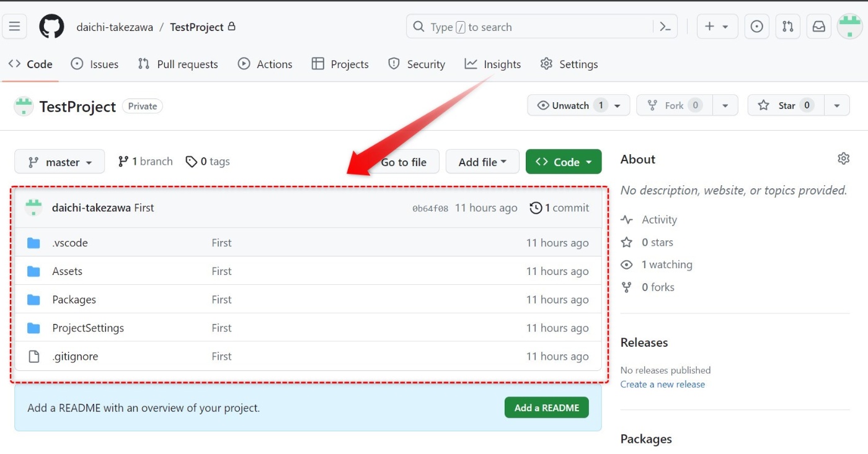Screen dimensions: 868x454
Task: Open the ProjectSettings folder name
Action: pos(88,328)
